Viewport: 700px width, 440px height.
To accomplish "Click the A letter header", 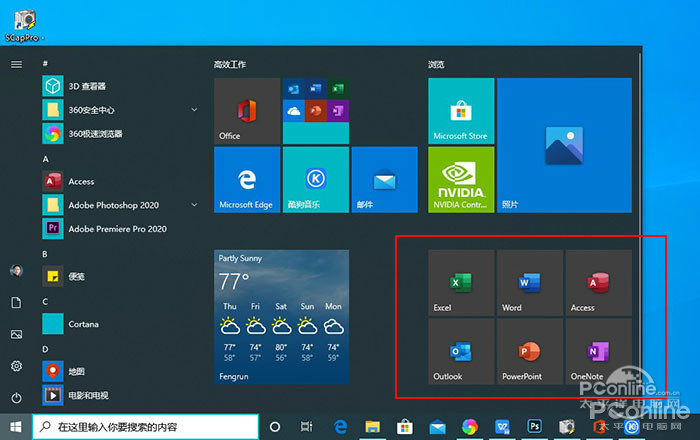I will tap(46, 159).
